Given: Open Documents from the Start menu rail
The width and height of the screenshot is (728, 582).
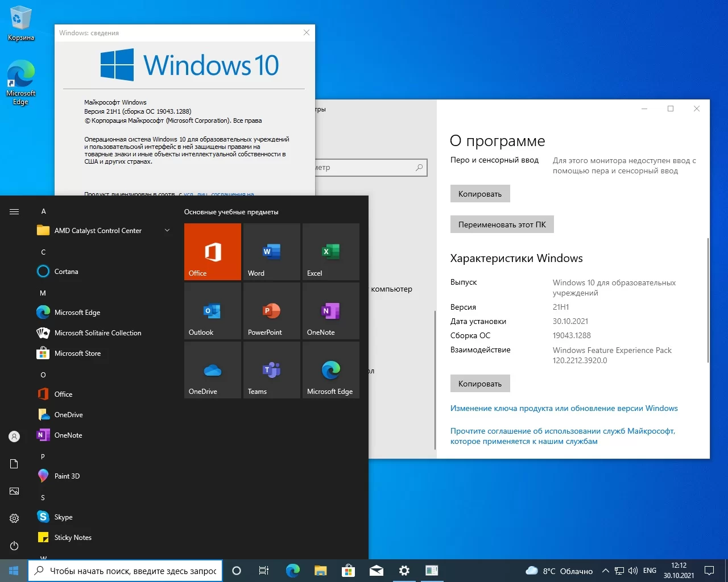Looking at the screenshot, I should point(14,464).
